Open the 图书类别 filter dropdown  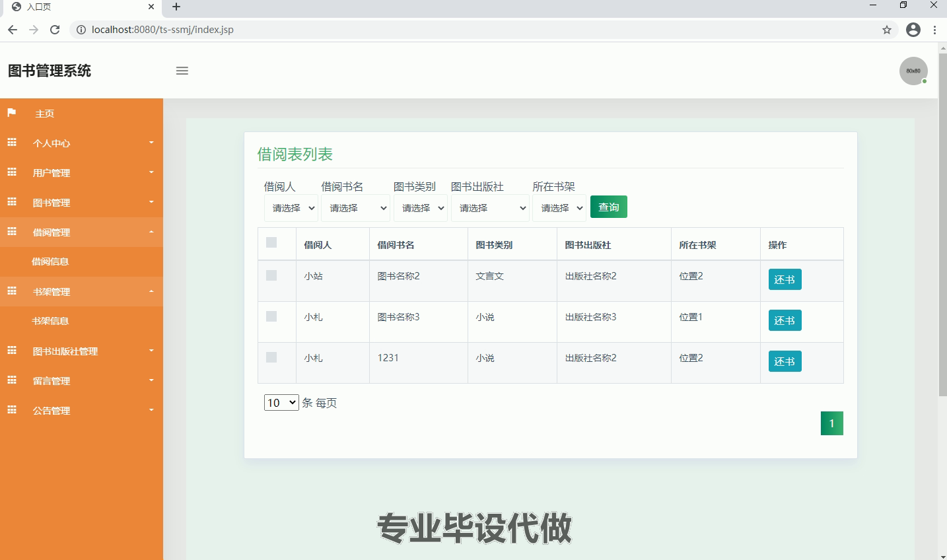(420, 208)
